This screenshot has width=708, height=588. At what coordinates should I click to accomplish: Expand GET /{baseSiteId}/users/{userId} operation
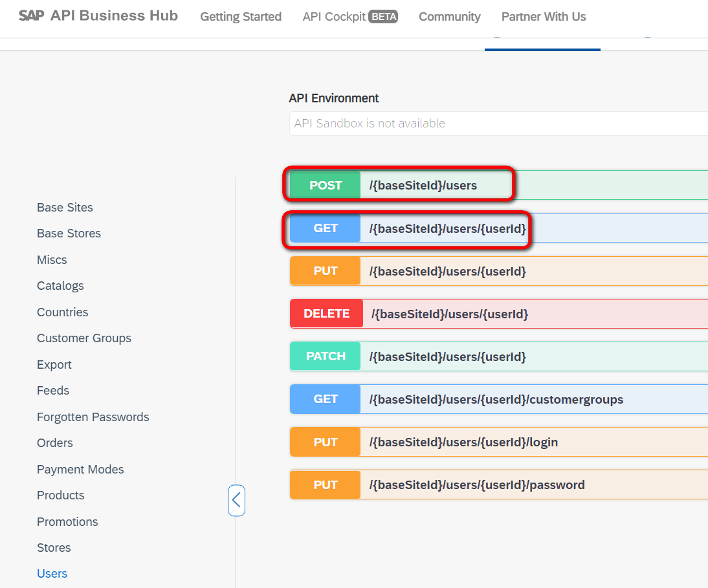click(x=498, y=228)
